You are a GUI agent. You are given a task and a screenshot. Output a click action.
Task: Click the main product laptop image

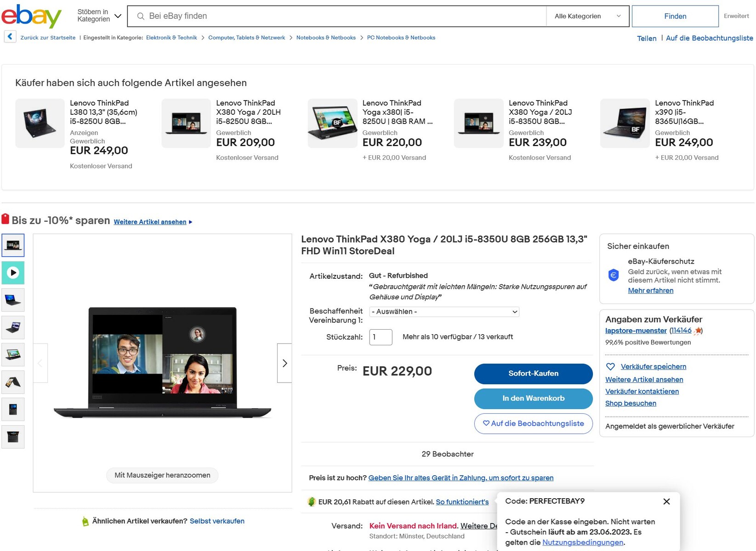162,363
